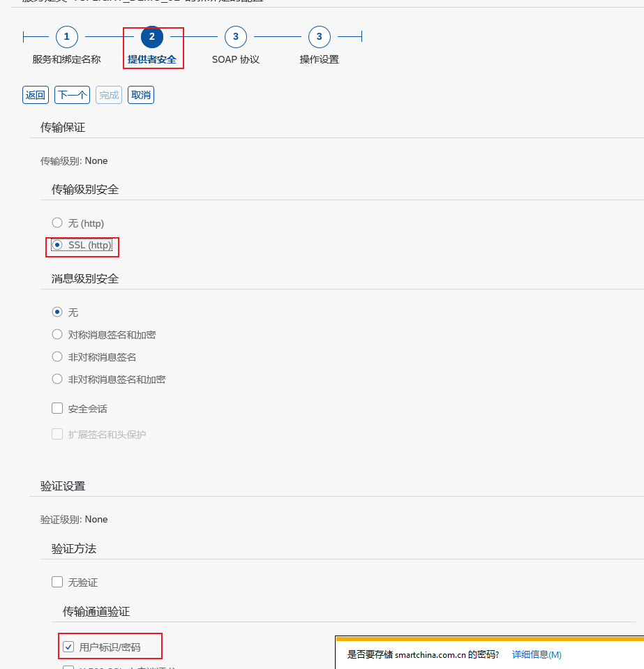Click the 传输级别: None text
Image resolution: width=644 pixels, height=669 pixels.
tap(74, 161)
